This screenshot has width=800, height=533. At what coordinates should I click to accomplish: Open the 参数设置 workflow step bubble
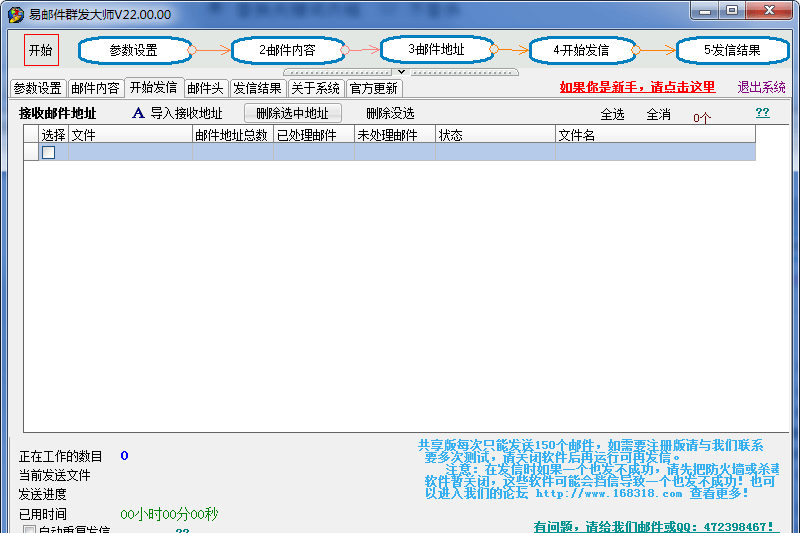tap(135, 50)
